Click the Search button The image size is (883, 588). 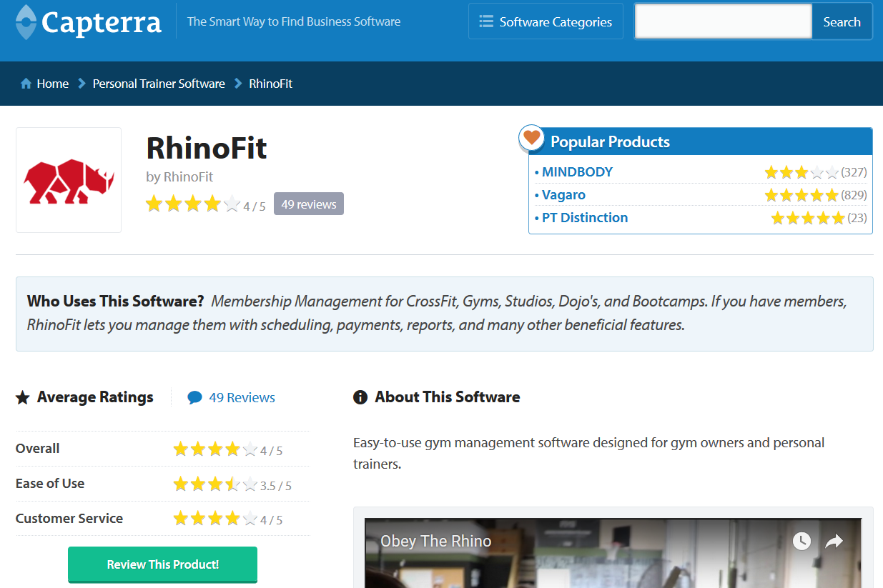click(x=842, y=21)
